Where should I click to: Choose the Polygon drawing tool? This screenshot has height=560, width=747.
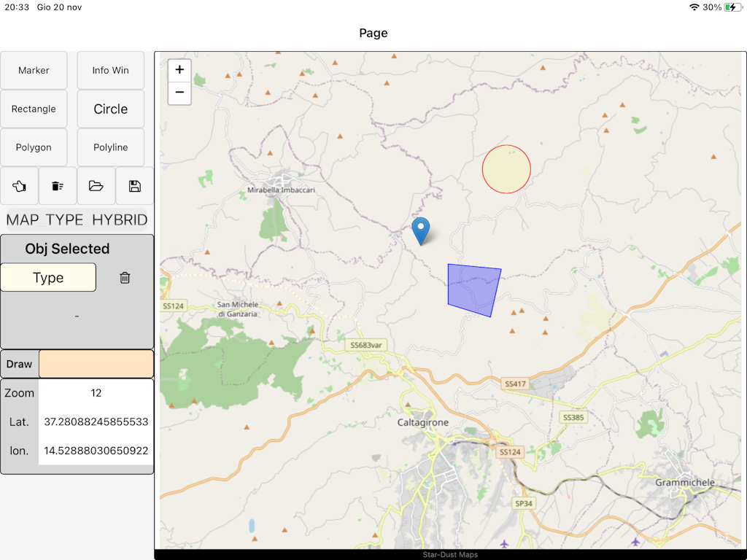[34, 147]
